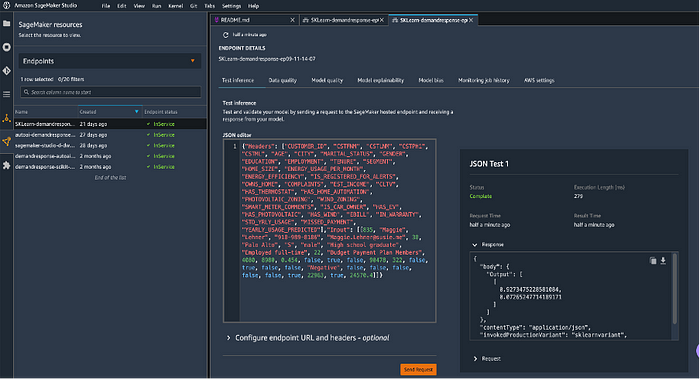700x379 pixels.
Task: Open the SageMaker resources sidebar icon
Action: click(x=6, y=142)
